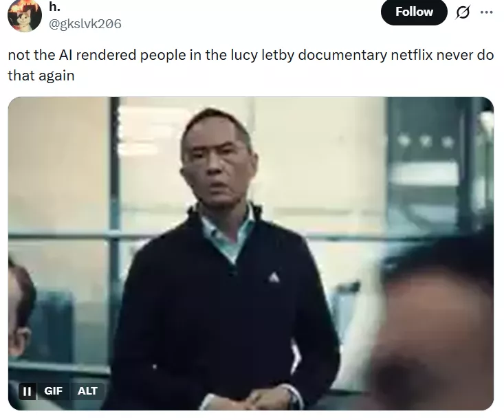Click the words "that again" in the post

pyautogui.click(x=41, y=76)
